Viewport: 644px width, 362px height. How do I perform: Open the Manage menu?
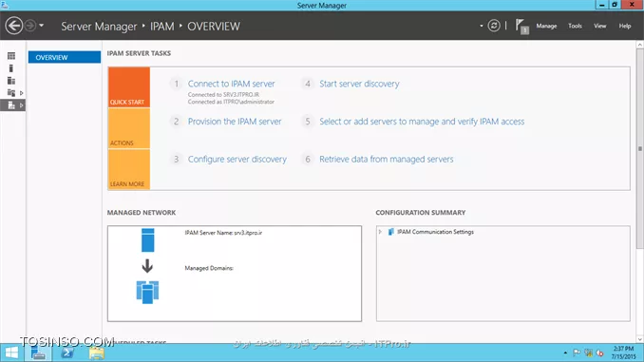(546, 26)
